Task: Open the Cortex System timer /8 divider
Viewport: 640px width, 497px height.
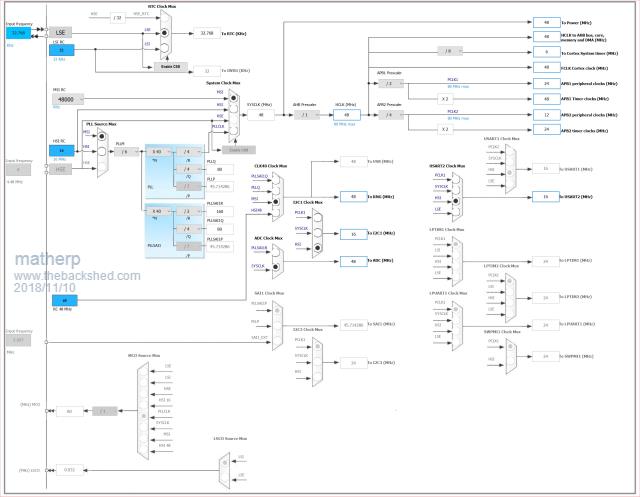Action: tap(450, 50)
